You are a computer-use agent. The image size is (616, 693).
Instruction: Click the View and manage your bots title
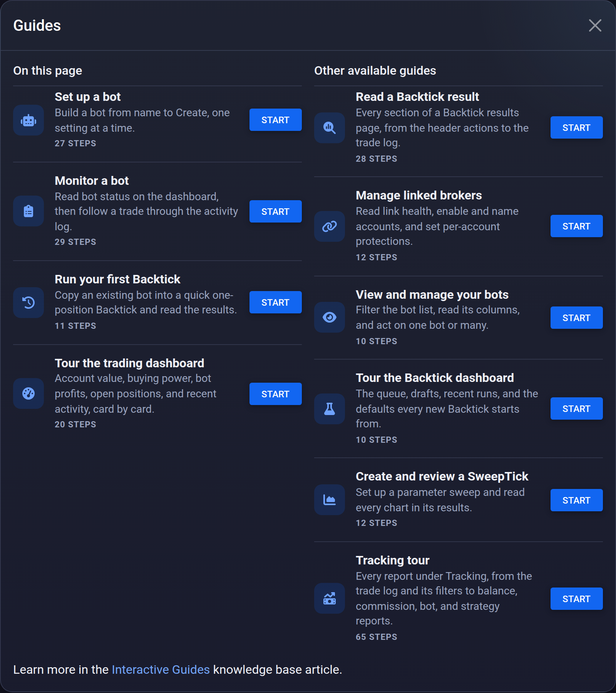coord(432,295)
